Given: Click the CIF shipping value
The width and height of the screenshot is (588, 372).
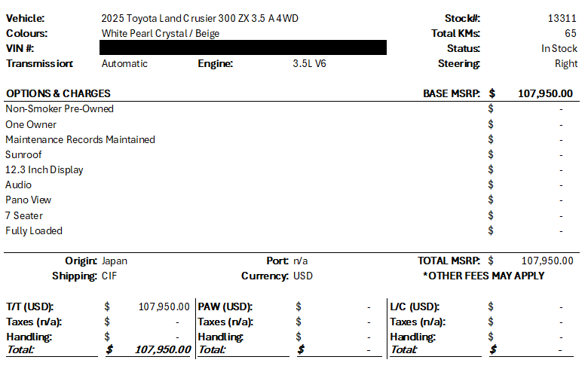Looking at the screenshot, I should (x=109, y=276).
